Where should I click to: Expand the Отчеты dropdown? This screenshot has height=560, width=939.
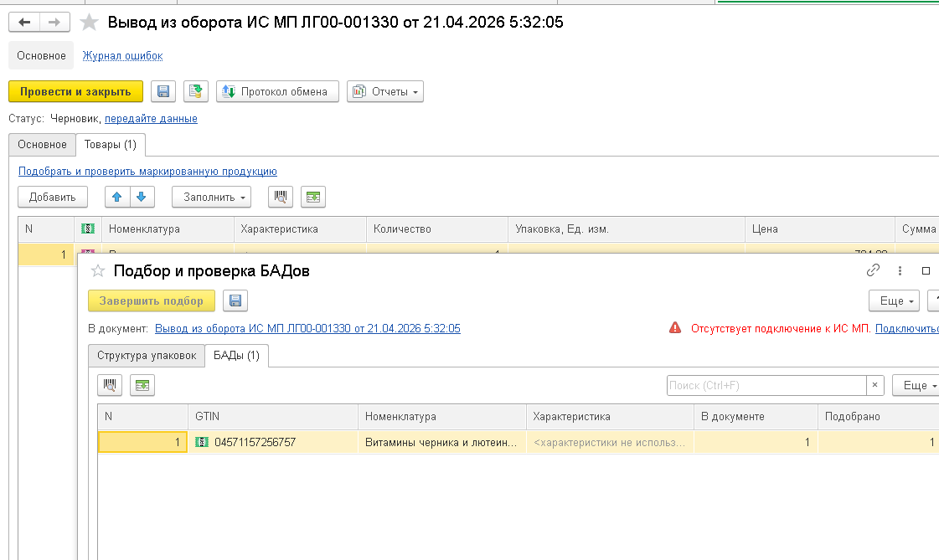(x=385, y=91)
